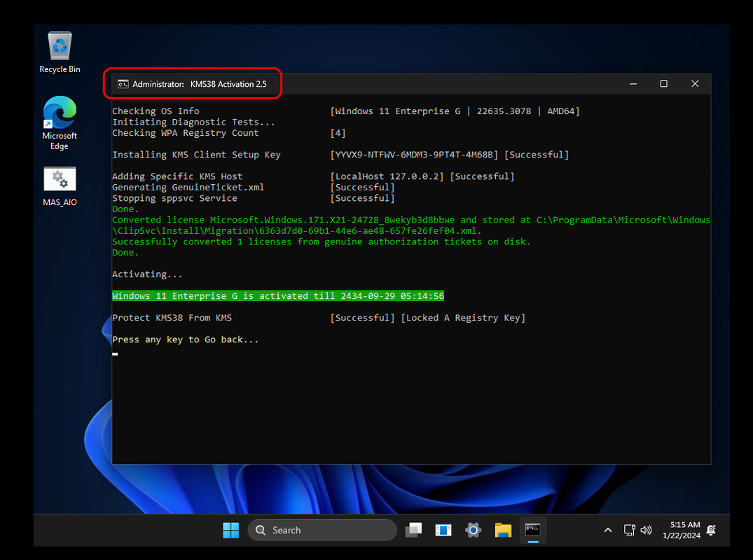Open Task View from the taskbar
The height and width of the screenshot is (560, 753).
(413, 530)
